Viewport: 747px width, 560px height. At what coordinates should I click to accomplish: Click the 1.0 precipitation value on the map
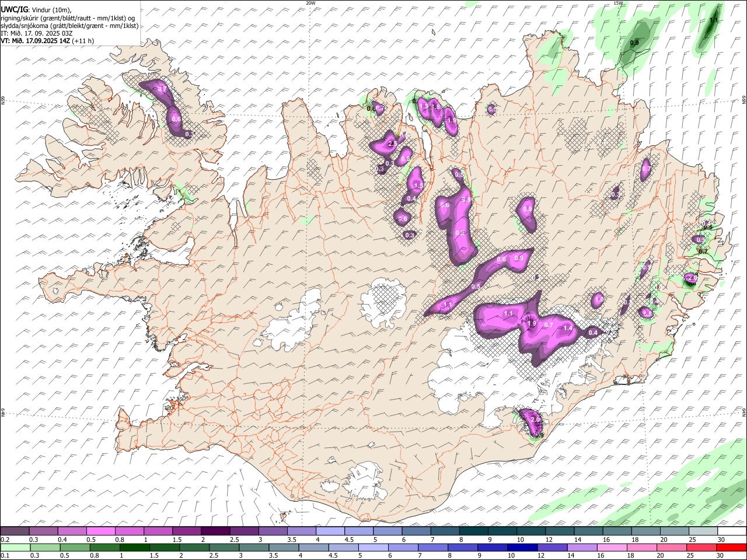click(x=598, y=299)
